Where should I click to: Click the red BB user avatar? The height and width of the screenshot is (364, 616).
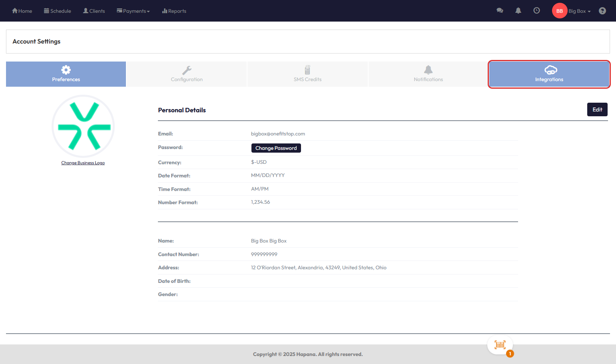559,11
